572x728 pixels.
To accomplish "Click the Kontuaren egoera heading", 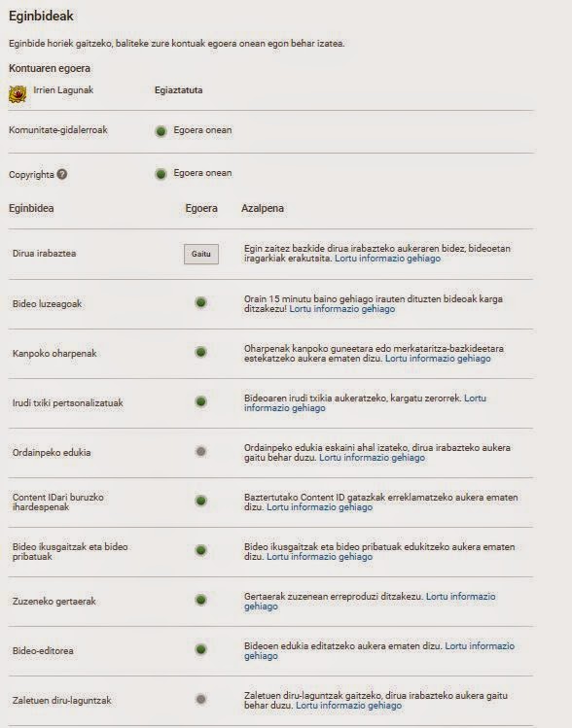I will 50,68.
